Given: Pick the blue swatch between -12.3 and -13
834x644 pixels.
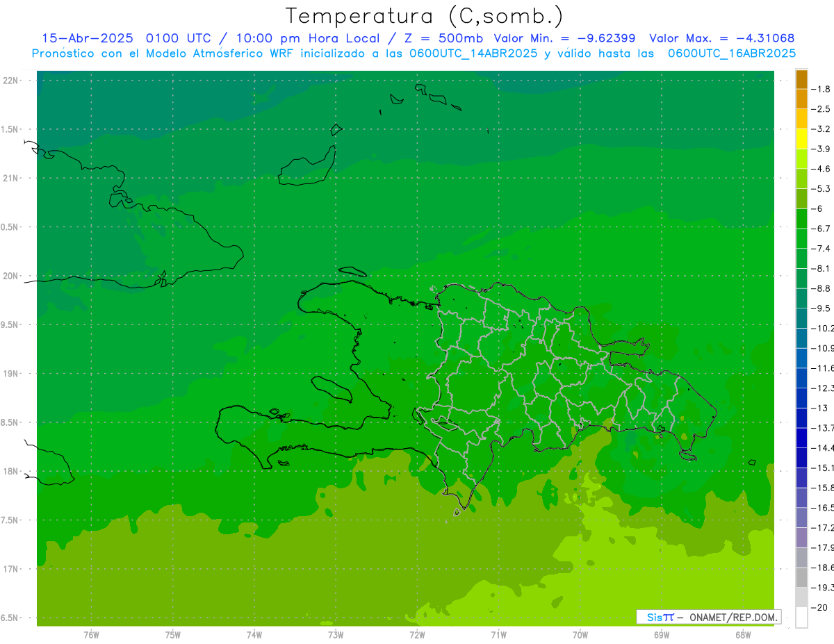Looking at the screenshot, I should pyautogui.click(x=801, y=398).
